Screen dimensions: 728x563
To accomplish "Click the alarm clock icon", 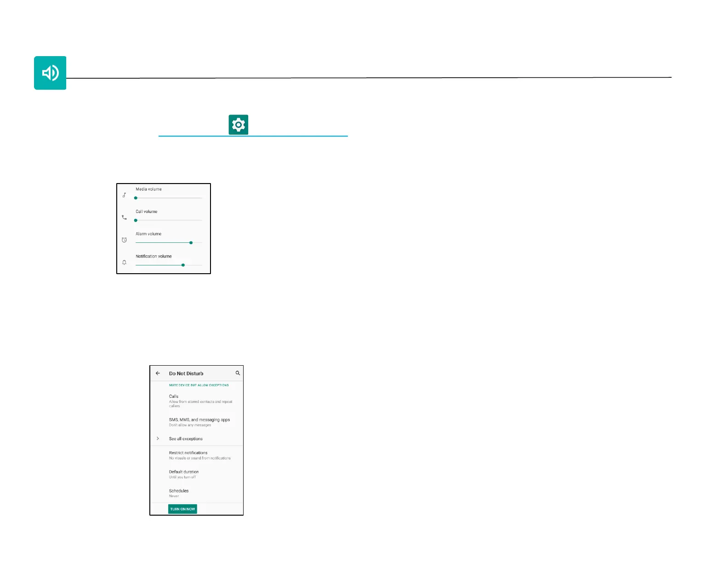I will [x=124, y=240].
